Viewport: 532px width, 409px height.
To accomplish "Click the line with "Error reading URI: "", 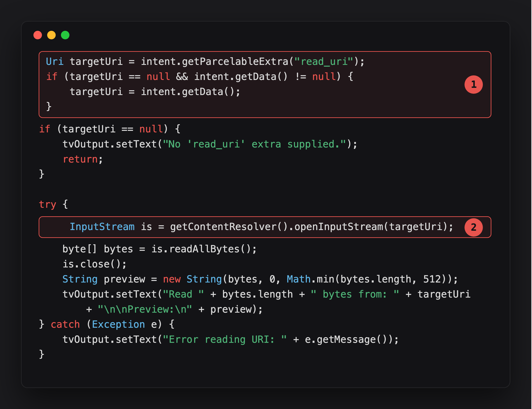I will pos(231,340).
